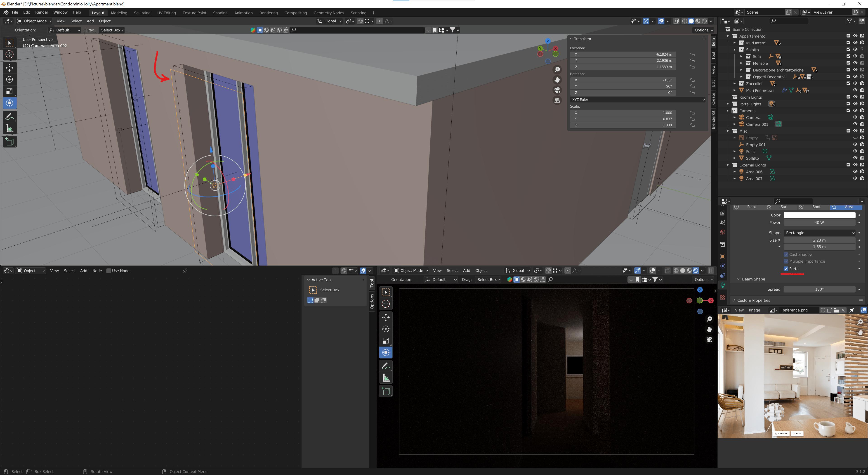Toggle Portal checkbox in light properties

click(x=786, y=269)
